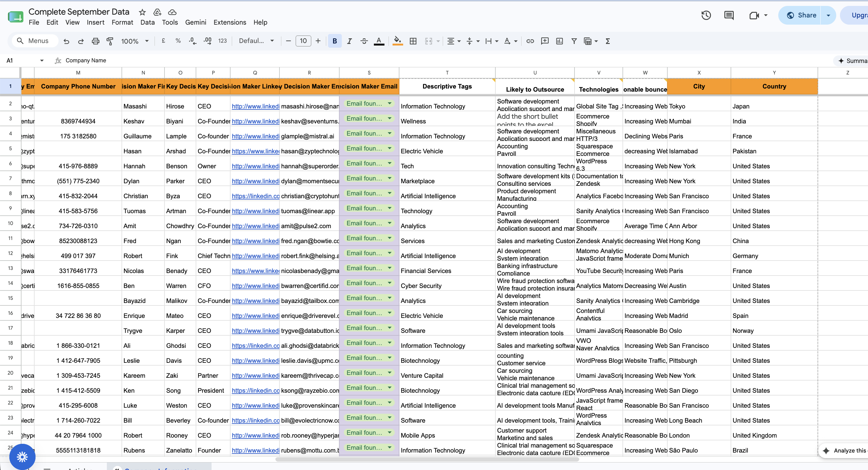
Task: Open the Email found dropdown in row 10
Action: (389, 223)
